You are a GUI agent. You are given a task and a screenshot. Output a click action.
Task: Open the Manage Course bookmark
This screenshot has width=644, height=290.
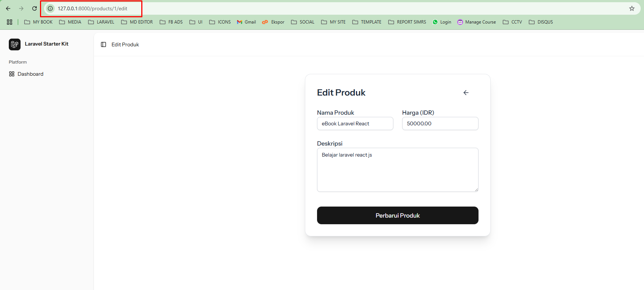click(477, 22)
